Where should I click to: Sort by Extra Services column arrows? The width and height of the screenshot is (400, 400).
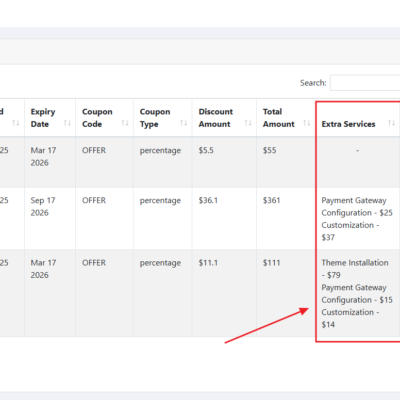(391, 123)
